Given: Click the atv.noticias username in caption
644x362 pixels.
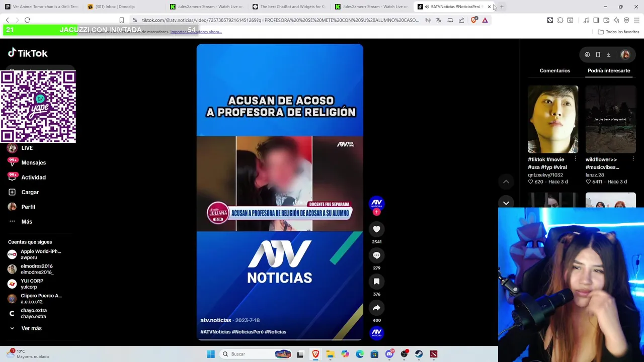Looking at the screenshot, I should point(215,320).
